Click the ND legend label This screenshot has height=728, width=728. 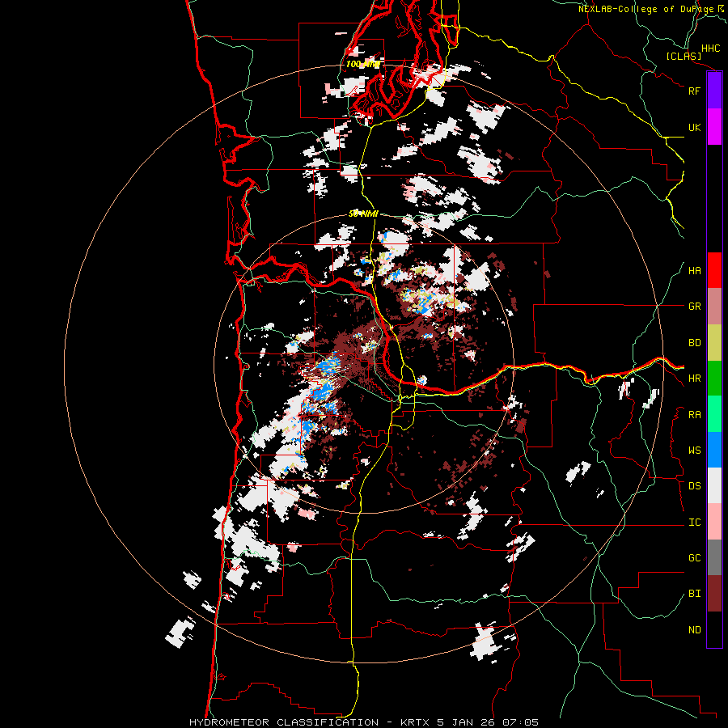click(x=694, y=630)
